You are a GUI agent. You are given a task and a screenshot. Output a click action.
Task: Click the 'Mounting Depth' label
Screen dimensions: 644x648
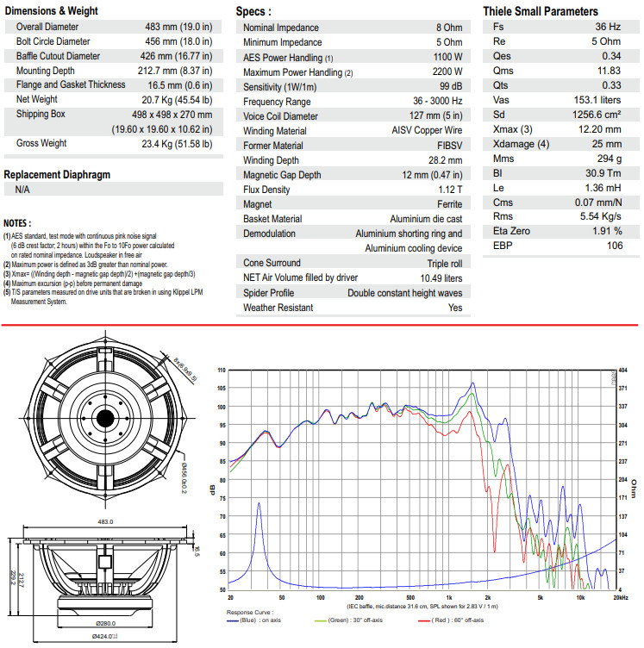(x=46, y=71)
